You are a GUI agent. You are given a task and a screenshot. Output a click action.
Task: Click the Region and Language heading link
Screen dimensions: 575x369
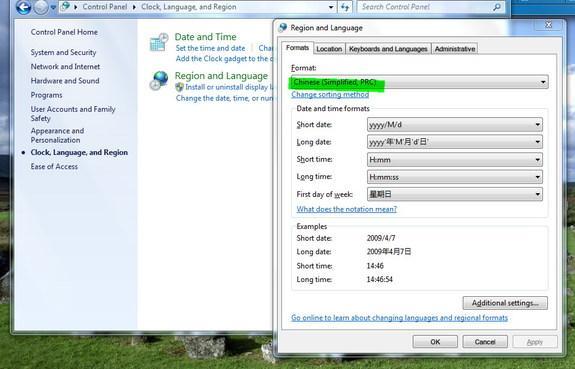click(x=221, y=76)
